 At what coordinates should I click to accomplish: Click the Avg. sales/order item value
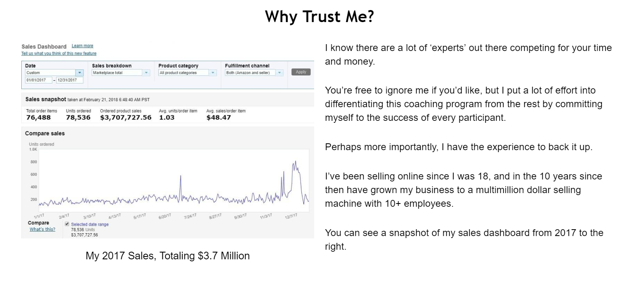[219, 118]
